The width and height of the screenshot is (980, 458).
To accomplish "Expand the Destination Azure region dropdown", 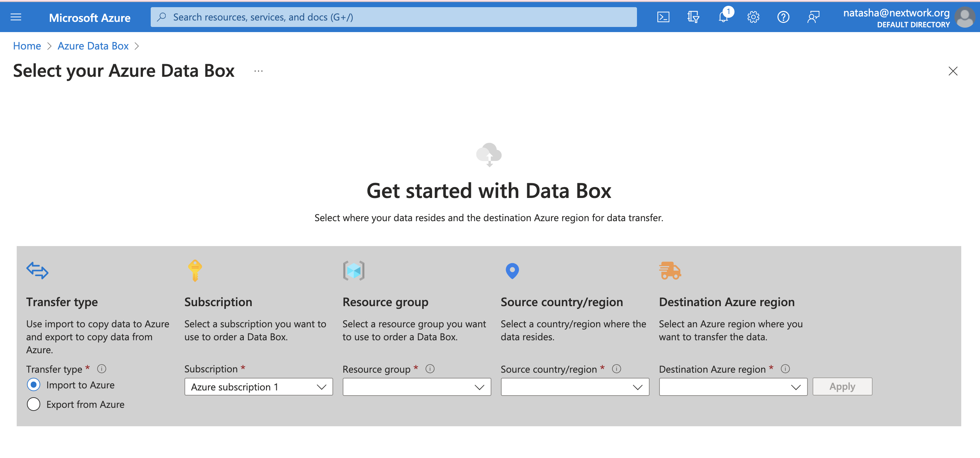I will pyautogui.click(x=733, y=387).
